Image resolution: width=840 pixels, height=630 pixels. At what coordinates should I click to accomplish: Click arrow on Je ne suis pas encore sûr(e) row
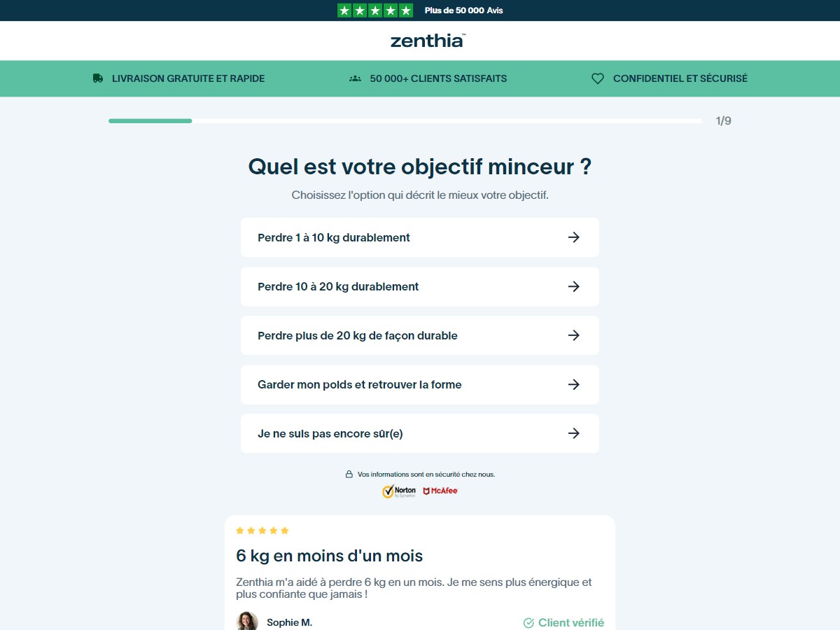pos(574,433)
